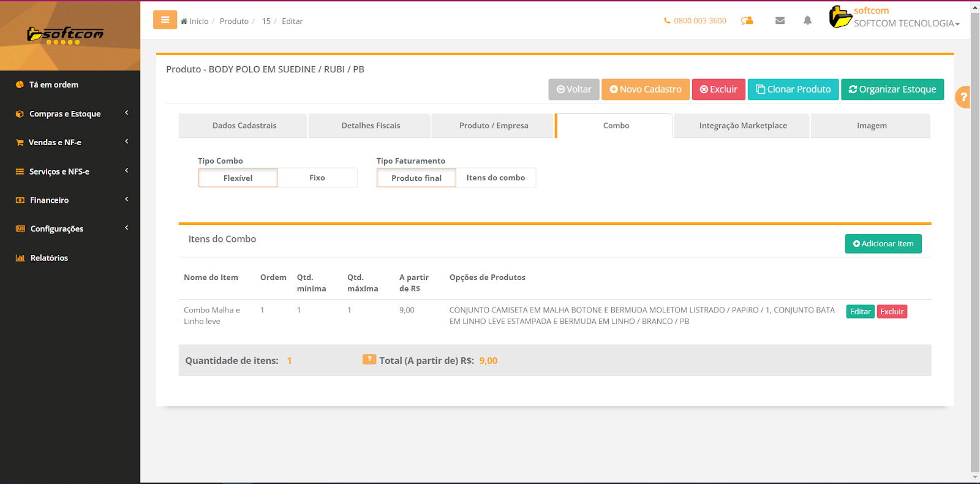The width and height of the screenshot is (980, 484).
Task: Click the Softcom logo in sidebar
Action: 66,35
